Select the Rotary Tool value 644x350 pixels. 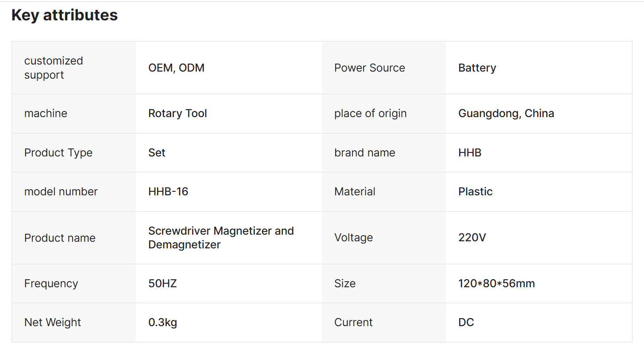tap(177, 113)
